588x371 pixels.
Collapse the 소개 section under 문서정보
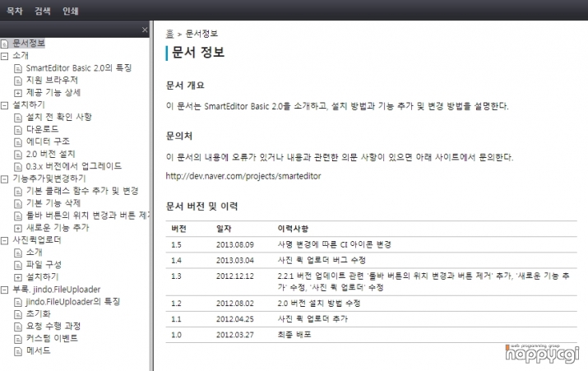click(x=4, y=56)
